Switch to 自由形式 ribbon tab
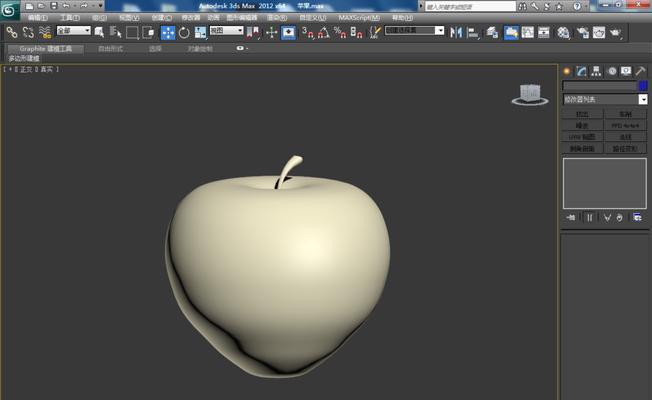 [111, 49]
